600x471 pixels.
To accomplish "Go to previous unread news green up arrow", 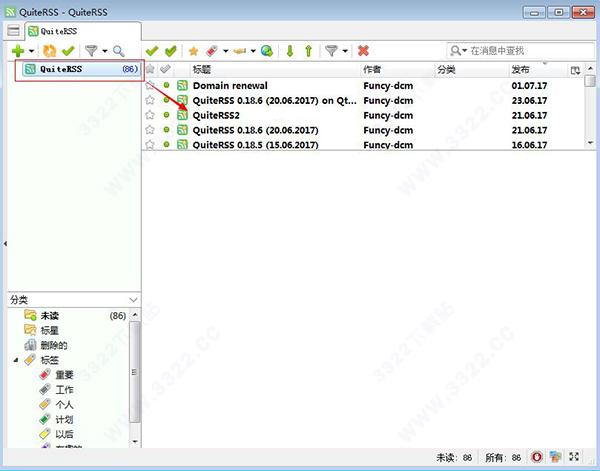I will (308, 51).
